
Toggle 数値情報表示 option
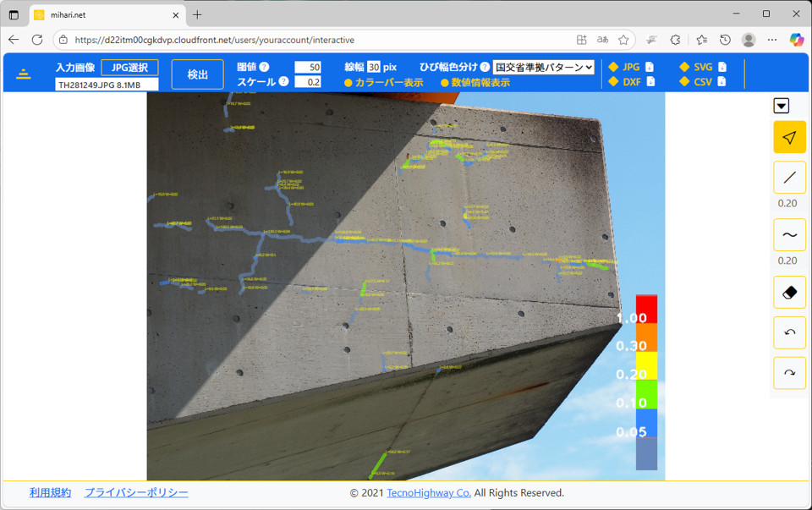[x=475, y=83]
